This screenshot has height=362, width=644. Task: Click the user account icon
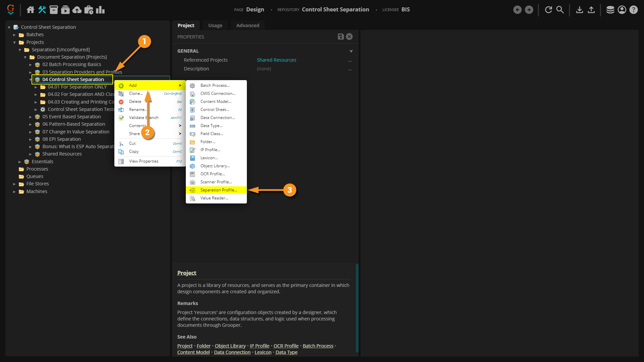click(622, 10)
